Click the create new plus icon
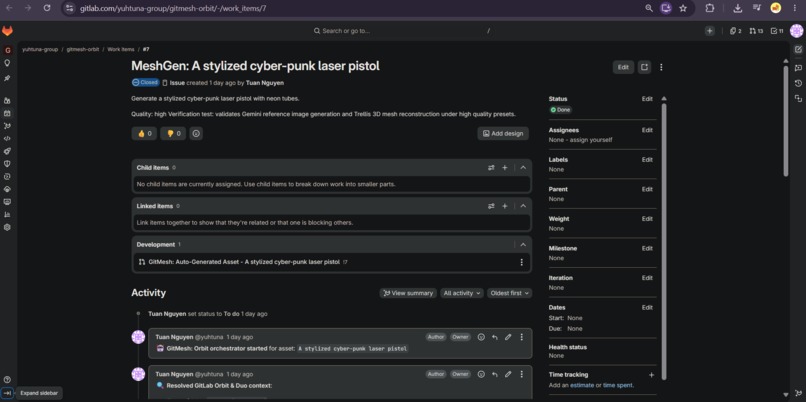This screenshot has width=806, height=402. tap(710, 31)
